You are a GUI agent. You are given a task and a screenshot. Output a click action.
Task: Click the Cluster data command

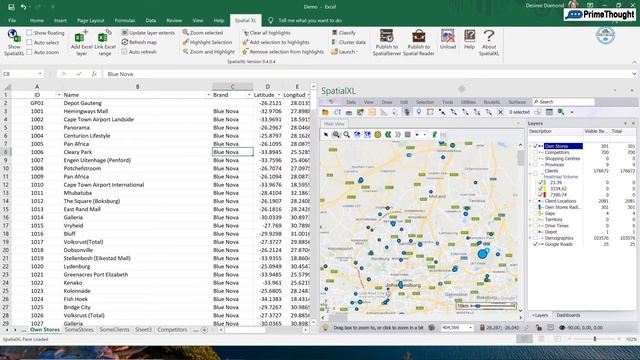click(x=349, y=42)
